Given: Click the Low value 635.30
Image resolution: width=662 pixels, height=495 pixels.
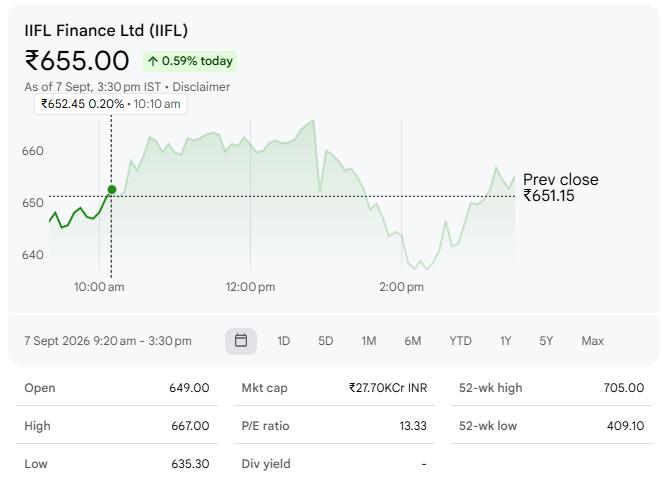Looking at the screenshot, I should click(x=190, y=464).
